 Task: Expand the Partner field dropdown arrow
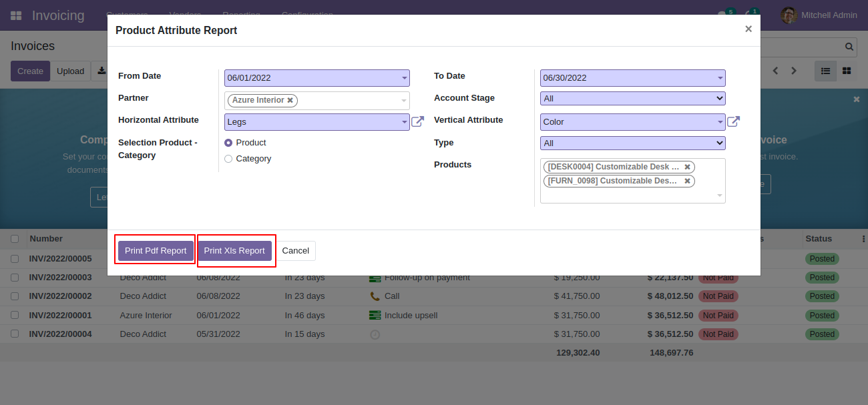click(x=404, y=101)
